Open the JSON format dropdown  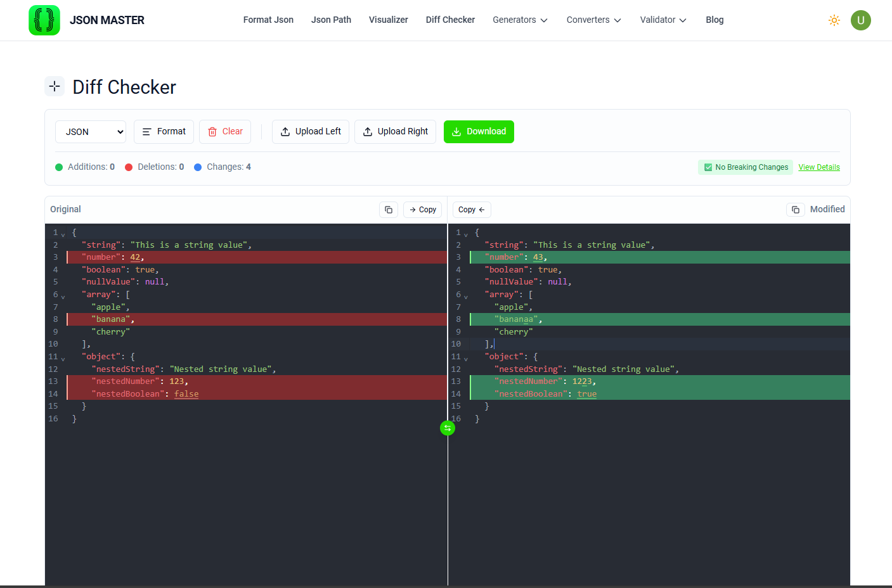(x=90, y=131)
